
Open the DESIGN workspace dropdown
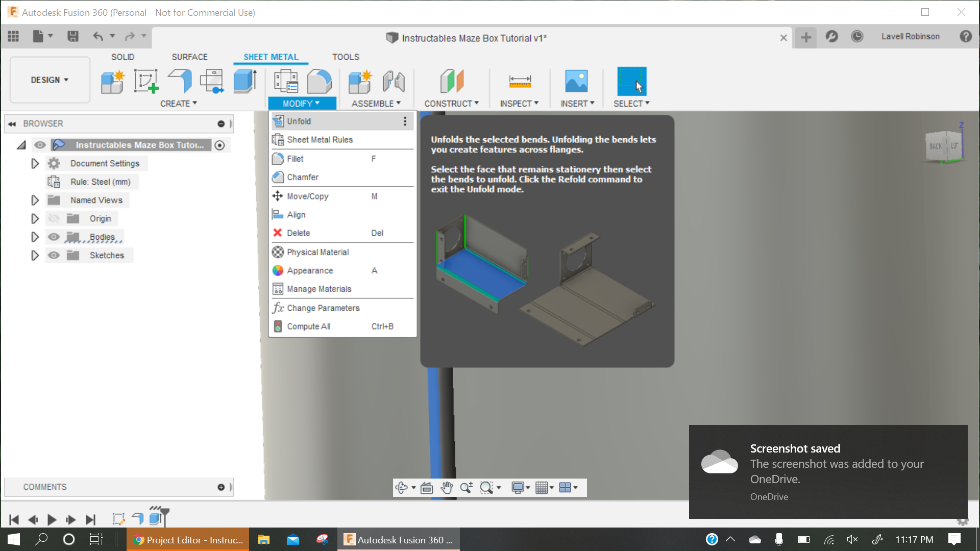pyautogui.click(x=50, y=80)
